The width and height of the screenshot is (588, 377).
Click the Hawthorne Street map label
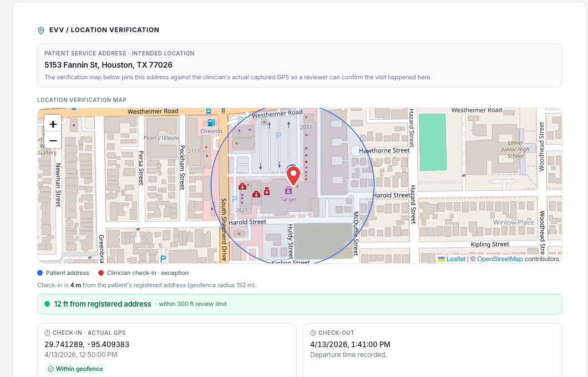pos(384,150)
